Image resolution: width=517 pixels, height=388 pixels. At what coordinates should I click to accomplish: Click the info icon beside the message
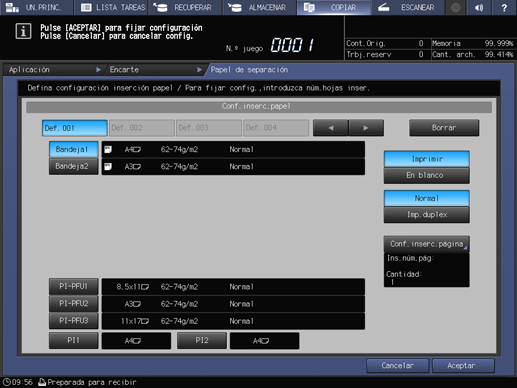23,32
